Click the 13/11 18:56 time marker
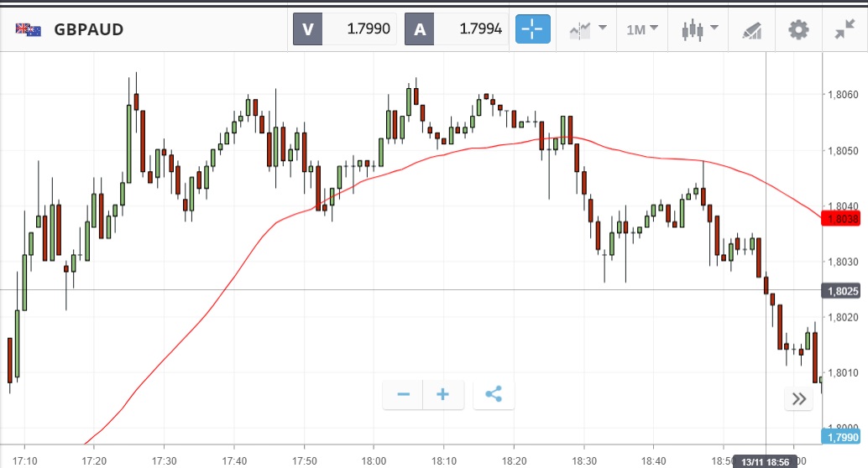Screen dimensions: 868x468 tap(766, 461)
